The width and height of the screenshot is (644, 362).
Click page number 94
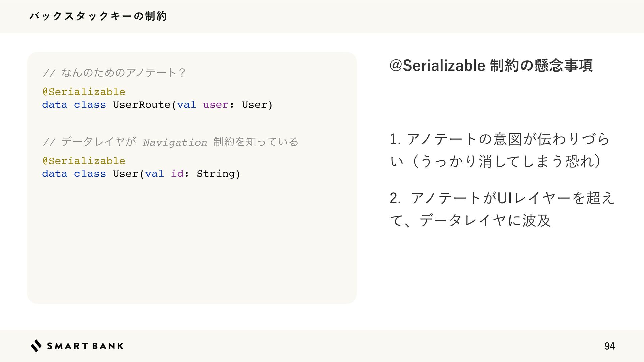coord(610,346)
